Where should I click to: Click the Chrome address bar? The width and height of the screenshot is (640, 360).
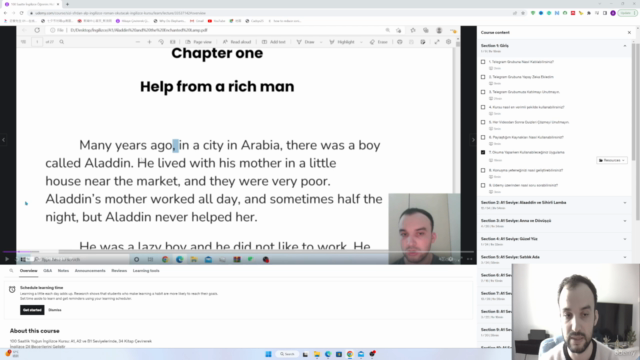tap(269, 13)
